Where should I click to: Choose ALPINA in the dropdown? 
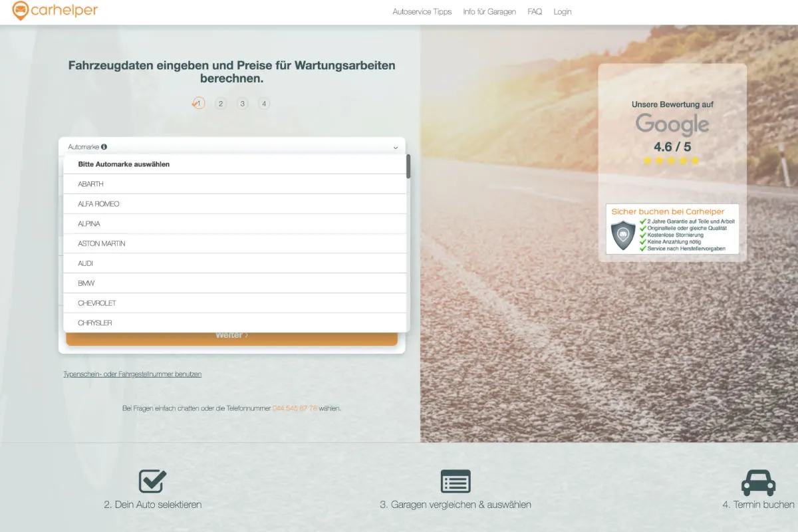click(235, 224)
